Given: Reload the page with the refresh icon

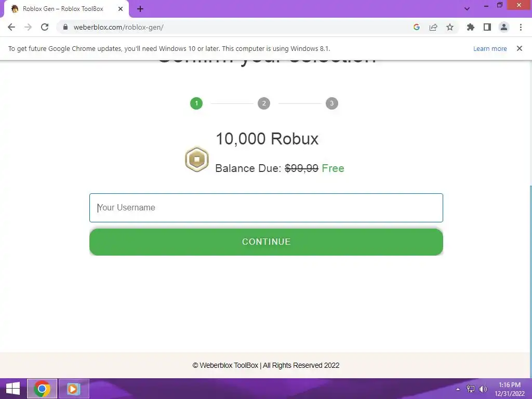Looking at the screenshot, I should 45,27.
